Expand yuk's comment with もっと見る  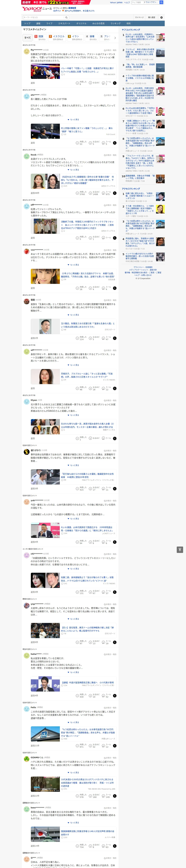[73, 519]
